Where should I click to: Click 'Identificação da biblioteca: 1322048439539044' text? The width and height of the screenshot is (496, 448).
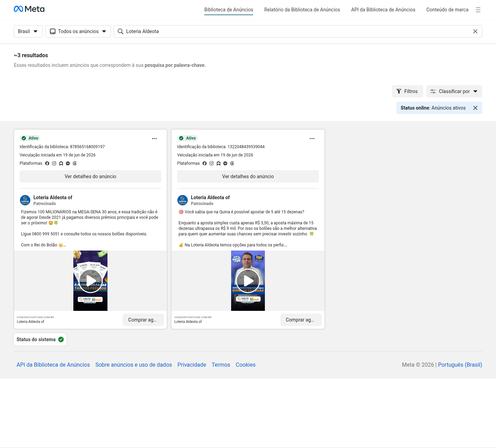point(221,147)
